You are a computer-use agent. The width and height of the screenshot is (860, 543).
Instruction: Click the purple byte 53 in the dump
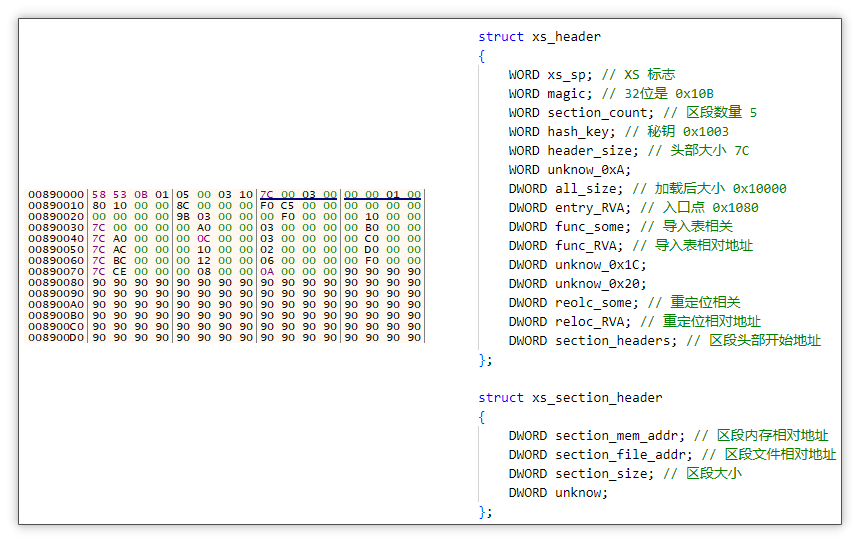point(120,195)
